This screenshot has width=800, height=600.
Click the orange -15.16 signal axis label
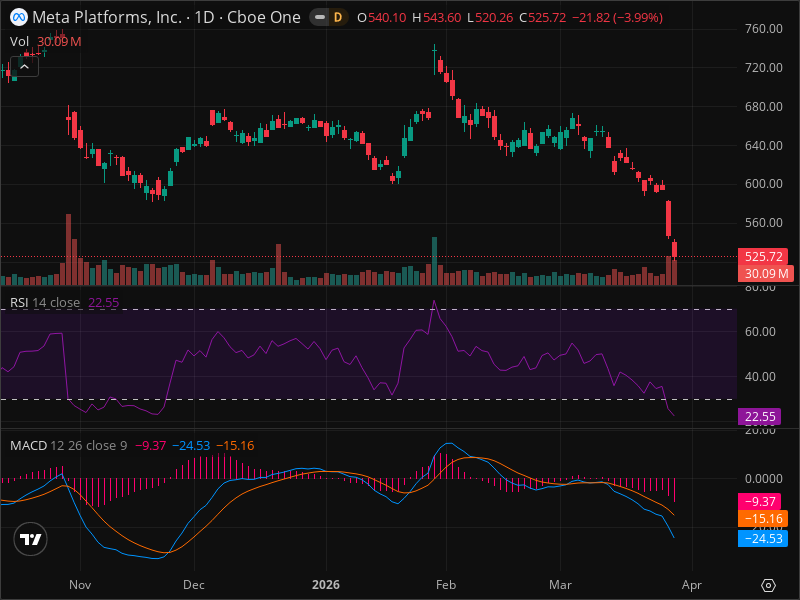763,519
